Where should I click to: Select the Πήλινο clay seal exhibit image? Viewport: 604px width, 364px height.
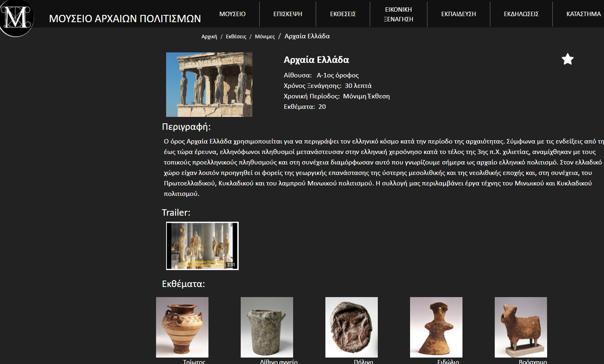[352, 327]
